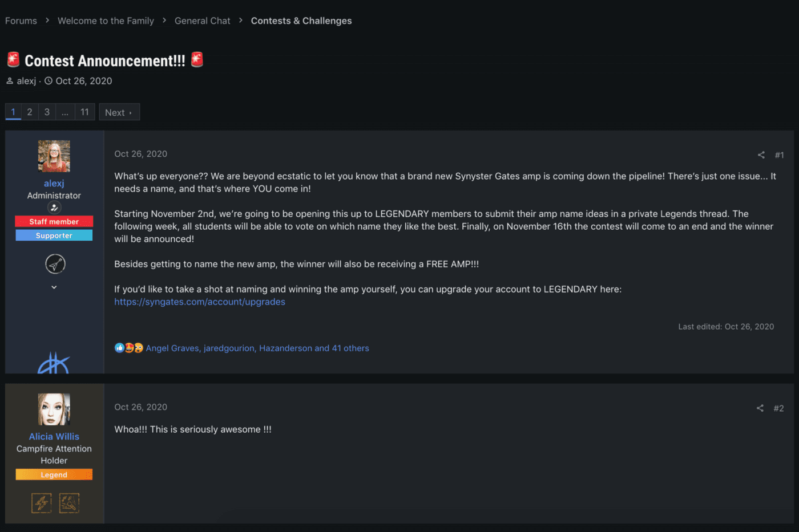Click the orange Legend banner
799x532 pixels.
[x=54, y=474]
